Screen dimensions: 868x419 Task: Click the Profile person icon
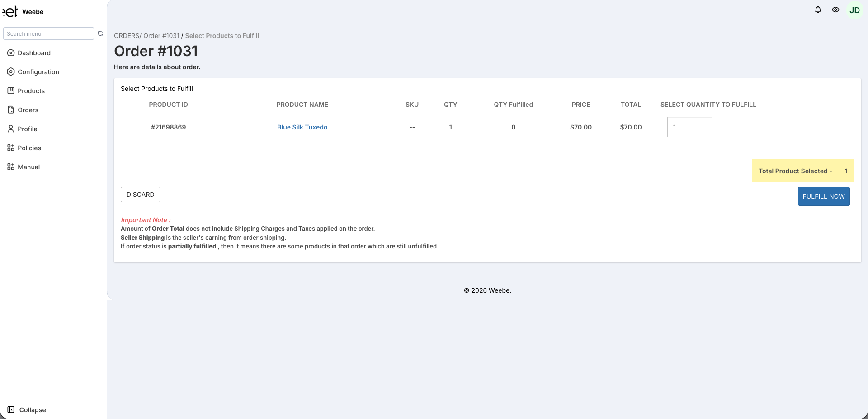click(x=11, y=129)
